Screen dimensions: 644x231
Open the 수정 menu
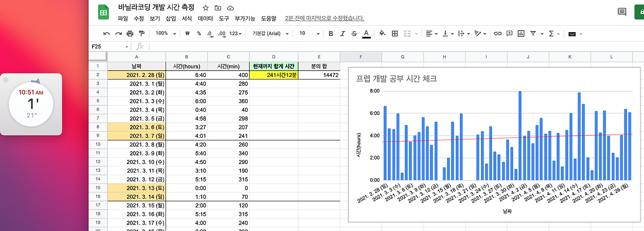139,18
